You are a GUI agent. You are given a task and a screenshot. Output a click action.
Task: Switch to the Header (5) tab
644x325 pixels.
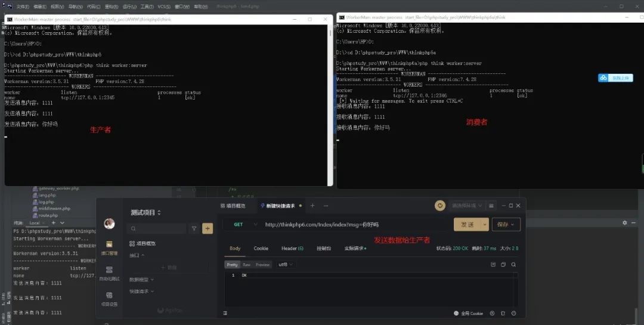pyautogui.click(x=292, y=248)
